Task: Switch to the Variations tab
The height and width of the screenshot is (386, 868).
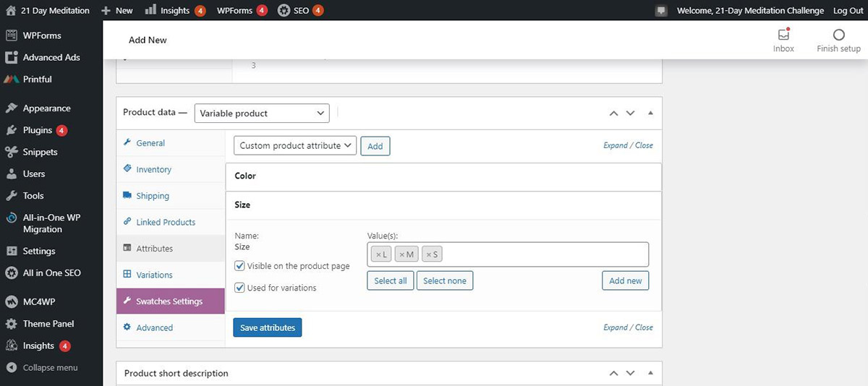Action: point(154,275)
